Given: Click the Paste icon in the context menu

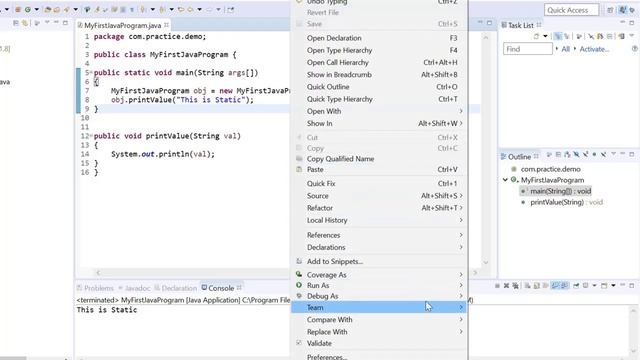Looking at the screenshot, I should coord(299,169).
